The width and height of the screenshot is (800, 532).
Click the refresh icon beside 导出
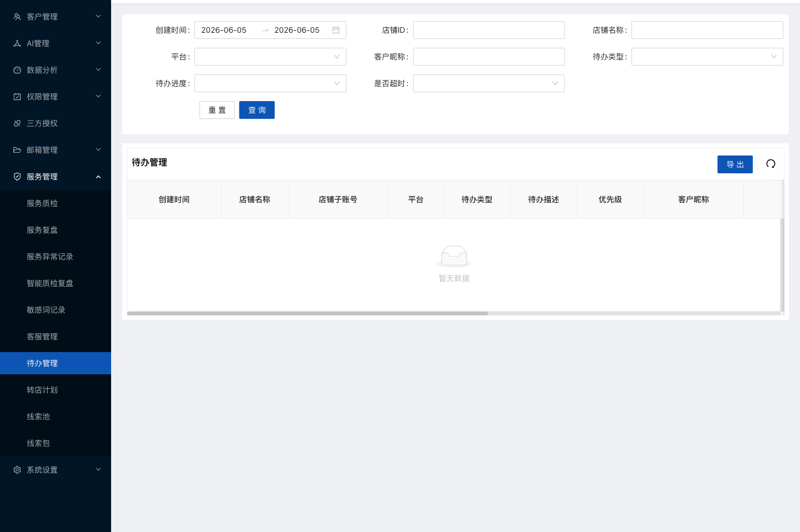coord(771,164)
